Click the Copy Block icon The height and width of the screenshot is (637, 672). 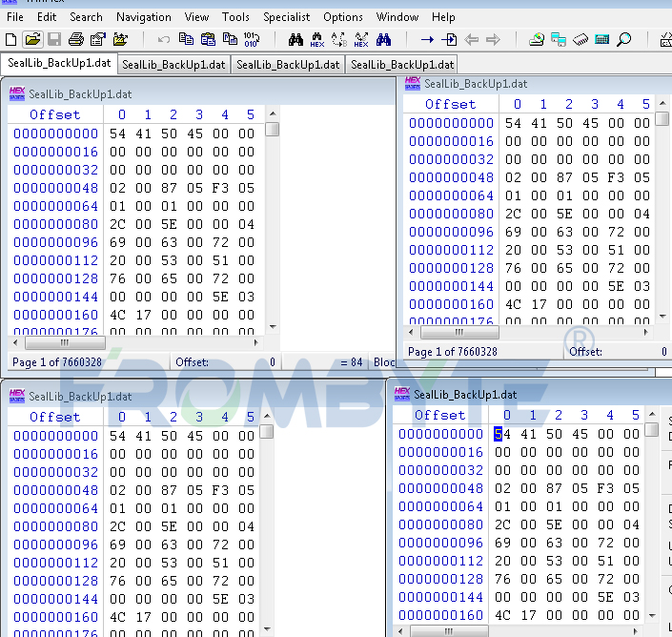pyautogui.click(x=186, y=40)
